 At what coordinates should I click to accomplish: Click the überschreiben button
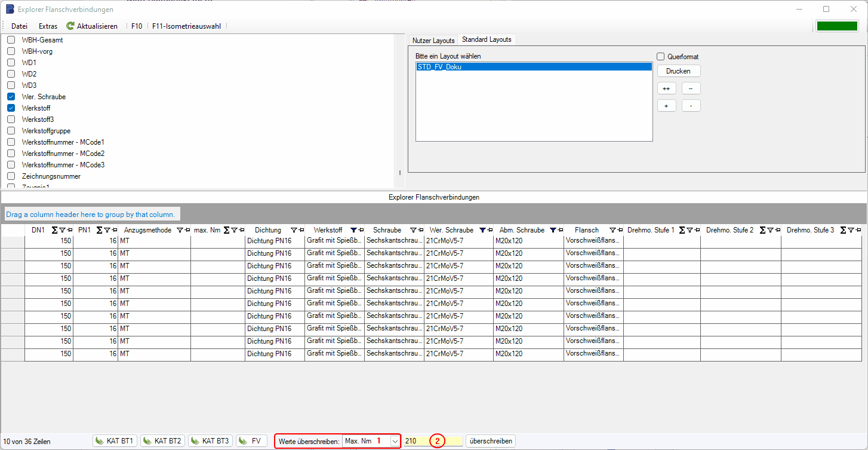click(x=491, y=441)
